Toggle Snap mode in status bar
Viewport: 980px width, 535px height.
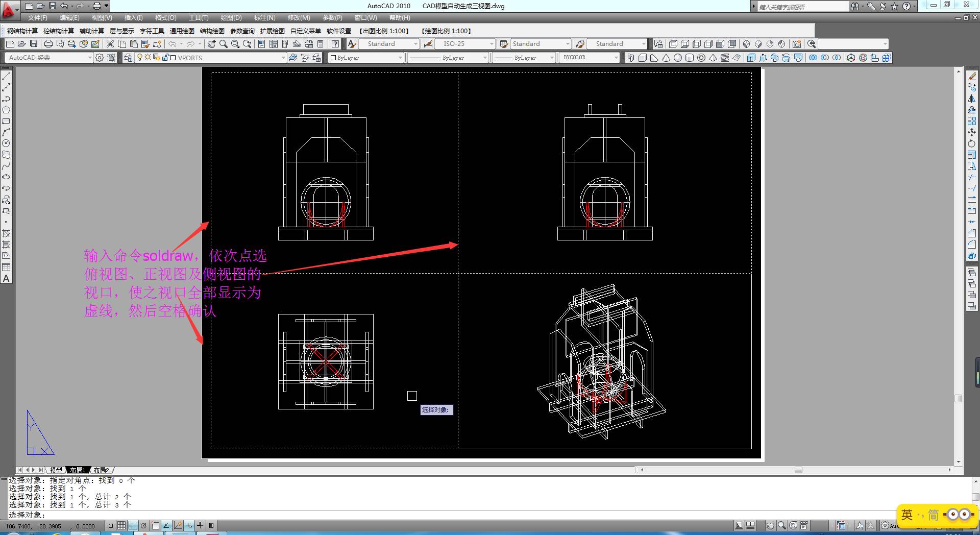[110, 525]
